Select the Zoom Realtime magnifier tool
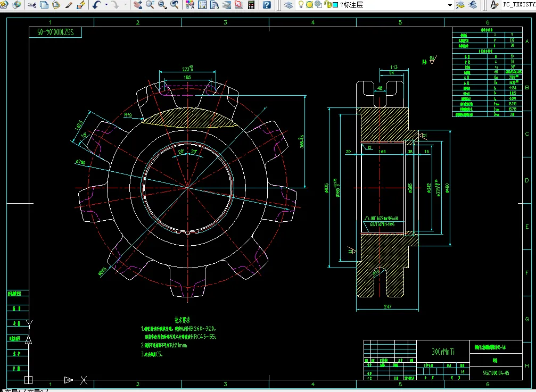Viewport: 536px width, 392px height. pyautogui.click(x=150, y=5)
